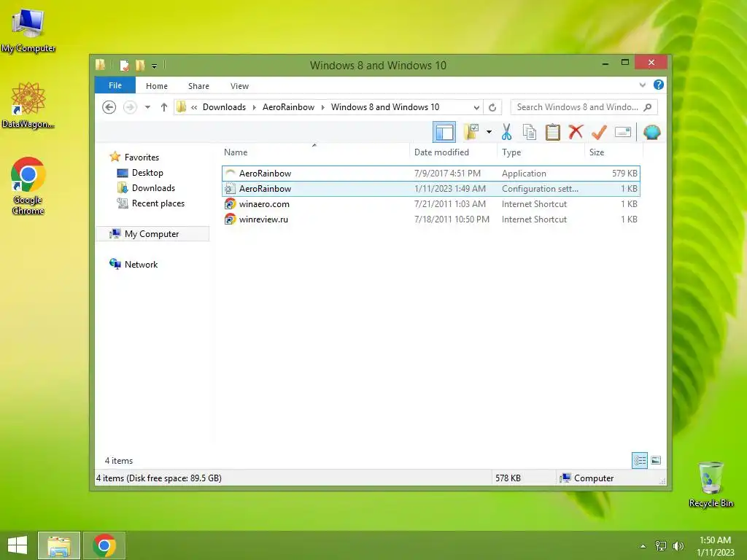747x560 pixels.
Task: Switch to the View ribbon tab
Action: click(239, 86)
